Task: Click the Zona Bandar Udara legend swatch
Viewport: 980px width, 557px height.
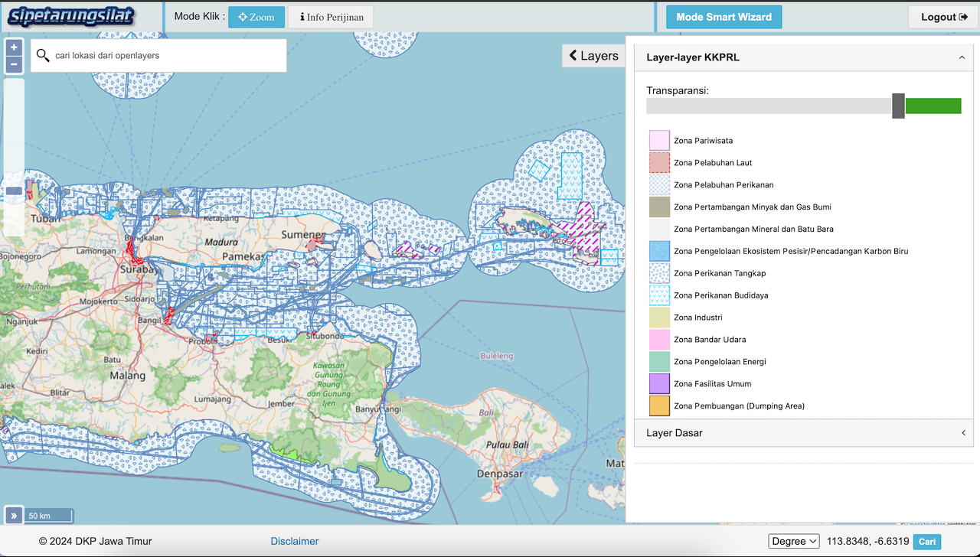Action: pyautogui.click(x=659, y=340)
